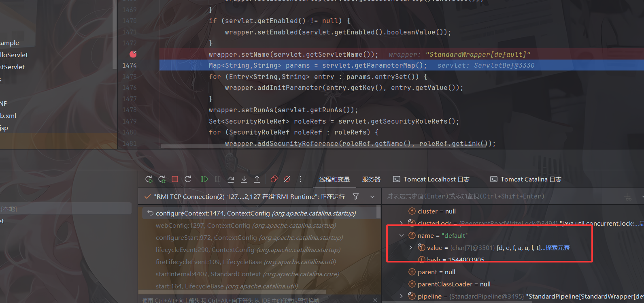Toggle the breakpoint on the wrapper.setName line
Viewport: 644px width, 303px height.
pos(133,54)
